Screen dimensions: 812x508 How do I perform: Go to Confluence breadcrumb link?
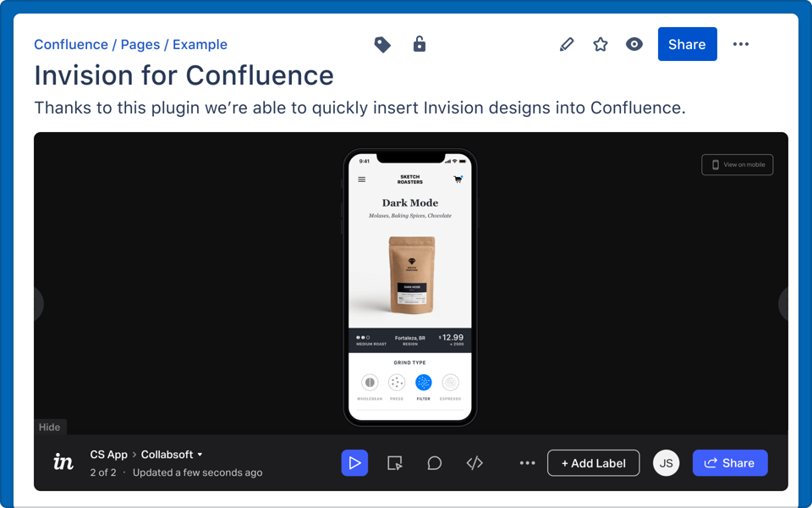(x=71, y=45)
